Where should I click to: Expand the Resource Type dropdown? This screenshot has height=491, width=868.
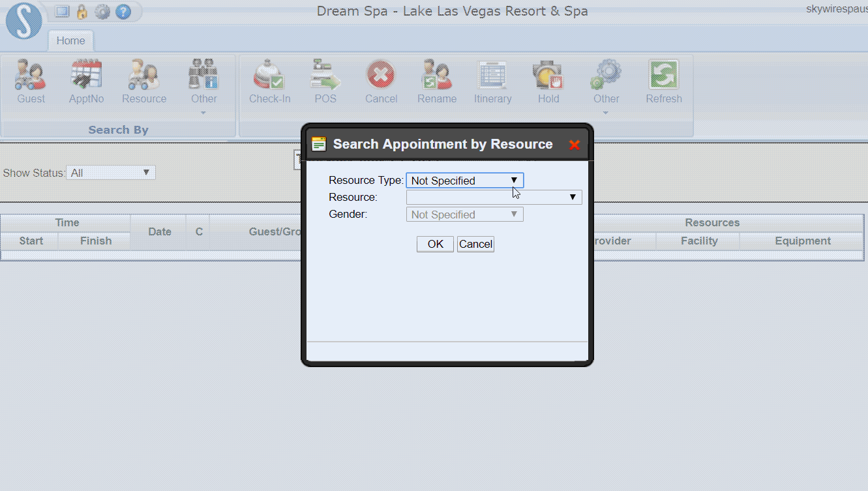[x=464, y=181]
